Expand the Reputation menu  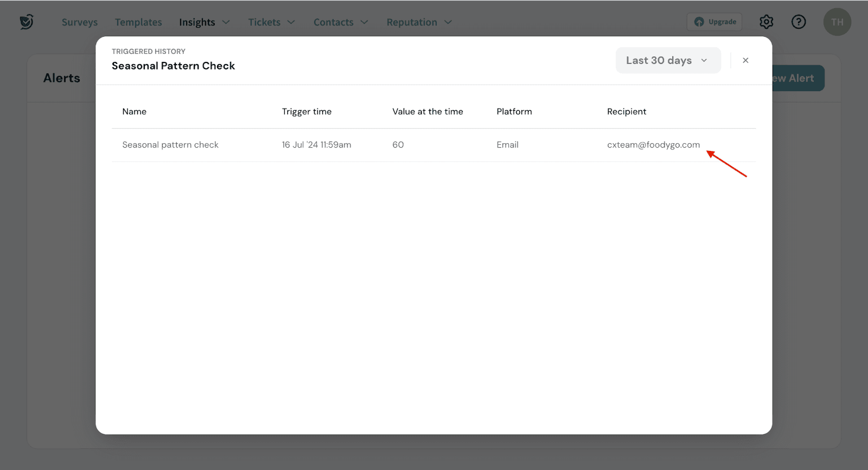pyautogui.click(x=418, y=22)
